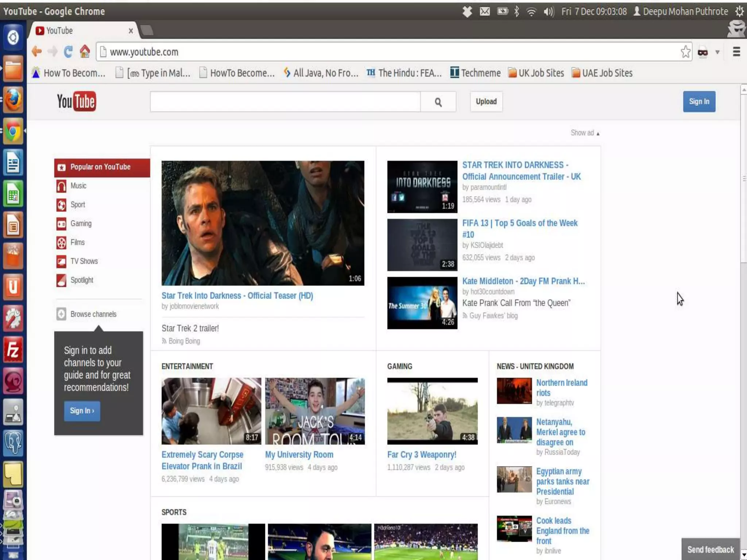Click the Upload button
The height and width of the screenshot is (560, 747).
486,102
